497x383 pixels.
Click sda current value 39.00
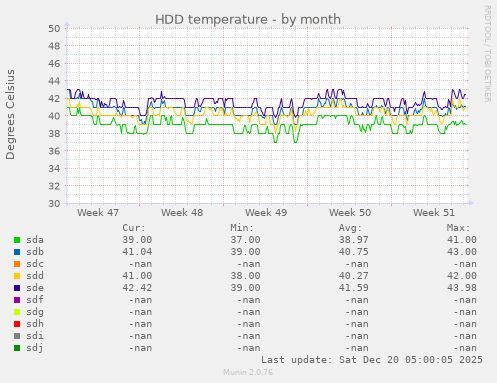pos(137,240)
